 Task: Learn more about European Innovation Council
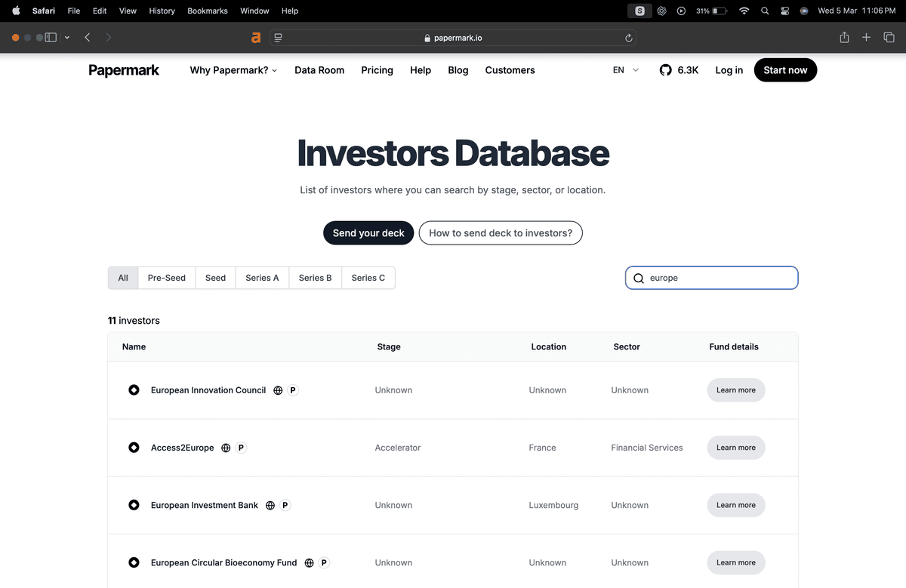pos(736,390)
